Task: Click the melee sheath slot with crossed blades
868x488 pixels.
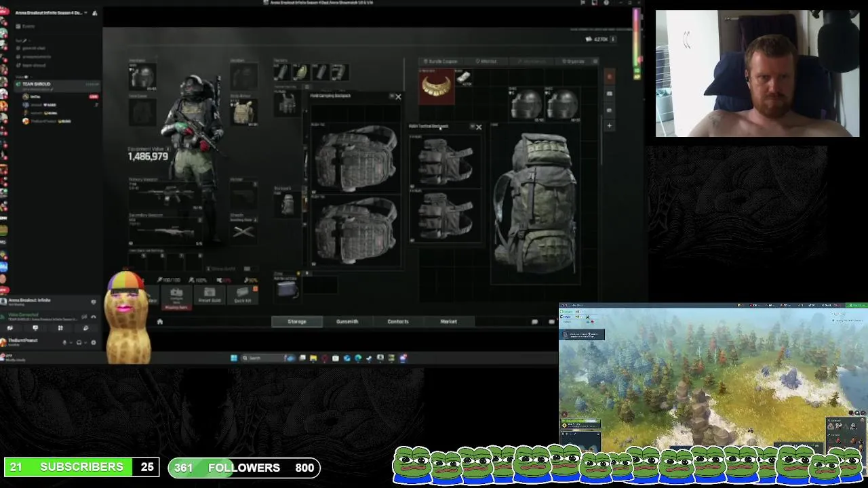Action: tap(243, 230)
